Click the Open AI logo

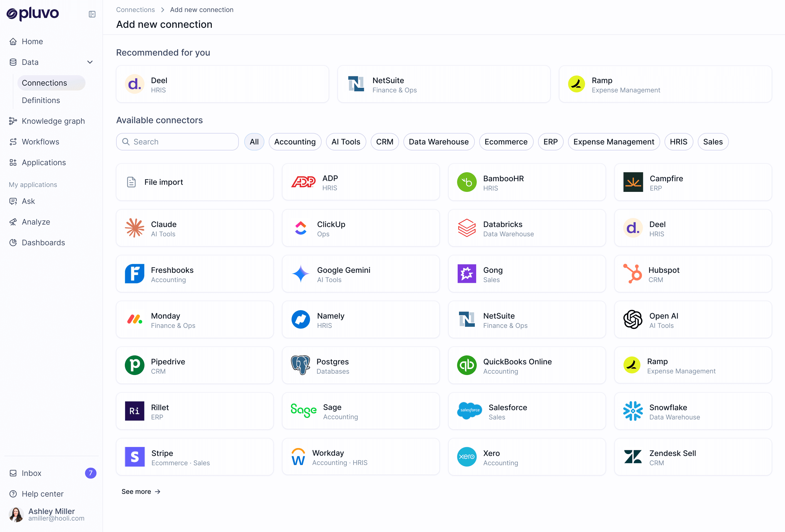(633, 319)
